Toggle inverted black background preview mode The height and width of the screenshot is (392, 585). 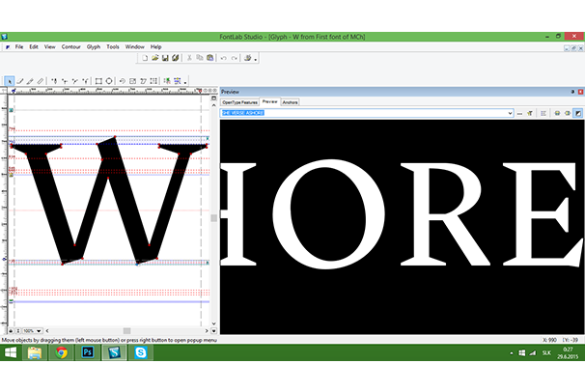(577, 113)
